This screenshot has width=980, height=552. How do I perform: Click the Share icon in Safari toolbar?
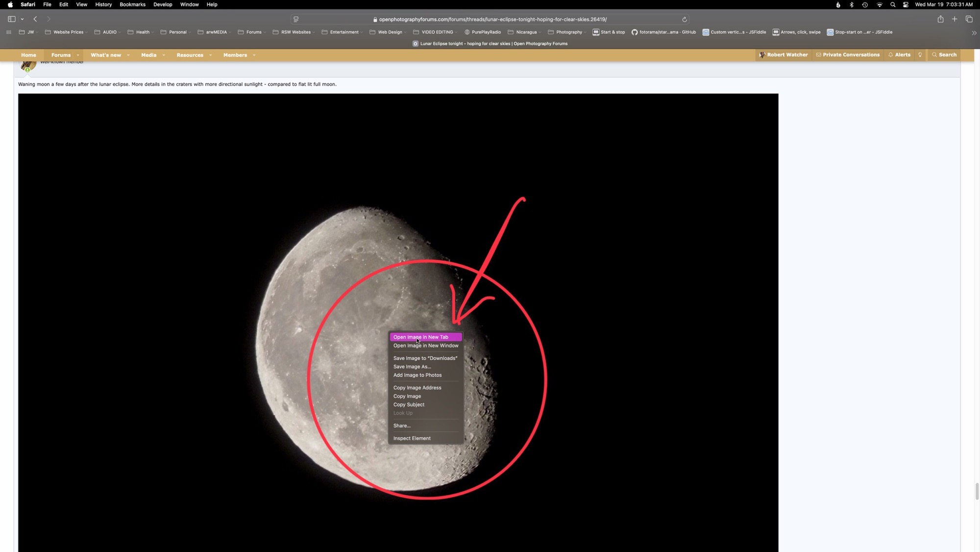pyautogui.click(x=940, y=19)
